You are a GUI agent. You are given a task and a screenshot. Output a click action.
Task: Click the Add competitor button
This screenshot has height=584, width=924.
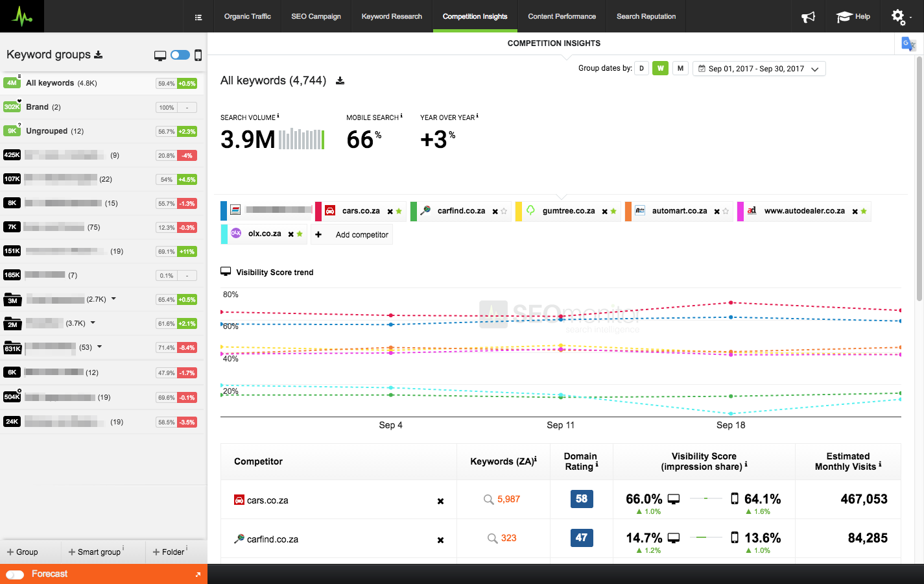[353, 235]
